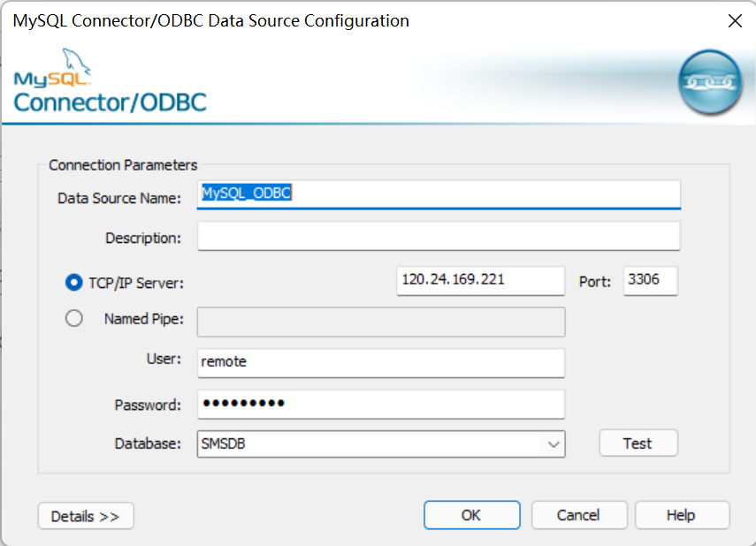This screenshot has height=546, width=756.
Task: Expand the Details >> section
Action: [86, 516]
